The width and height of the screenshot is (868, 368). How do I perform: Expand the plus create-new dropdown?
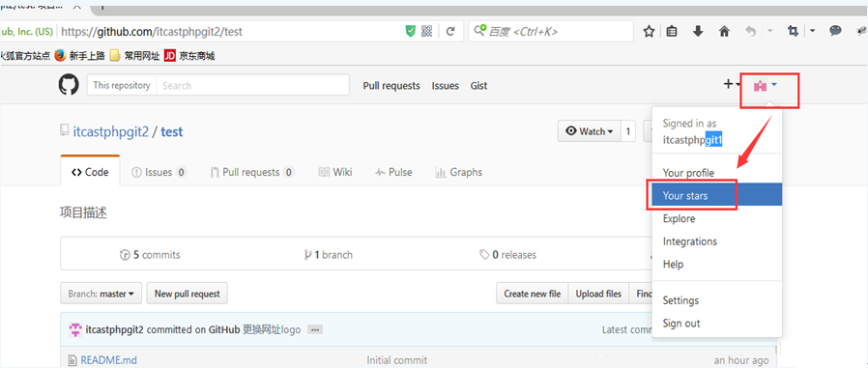tap(733, 85)
